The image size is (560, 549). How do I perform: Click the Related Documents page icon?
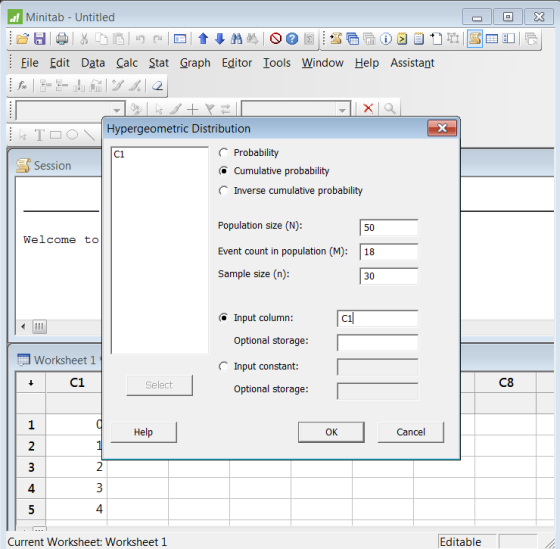coord(436,39)
